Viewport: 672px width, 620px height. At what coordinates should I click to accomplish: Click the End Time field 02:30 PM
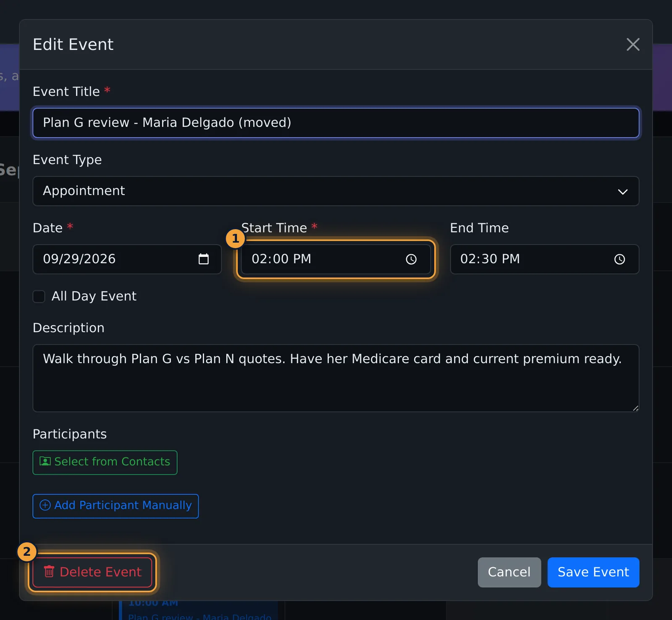click(x=545, y=259)
